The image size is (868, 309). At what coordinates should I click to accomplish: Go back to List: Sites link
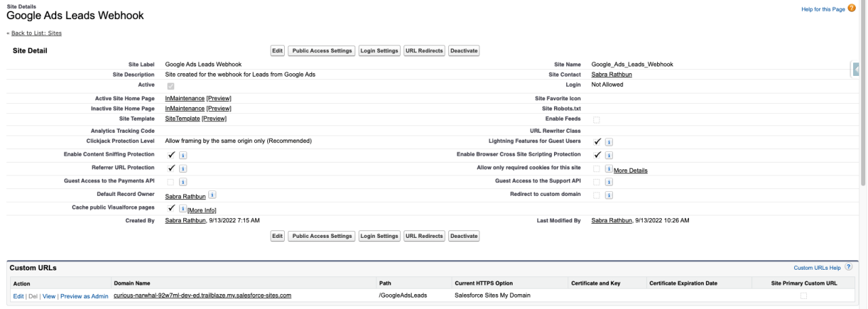point(36,33)
